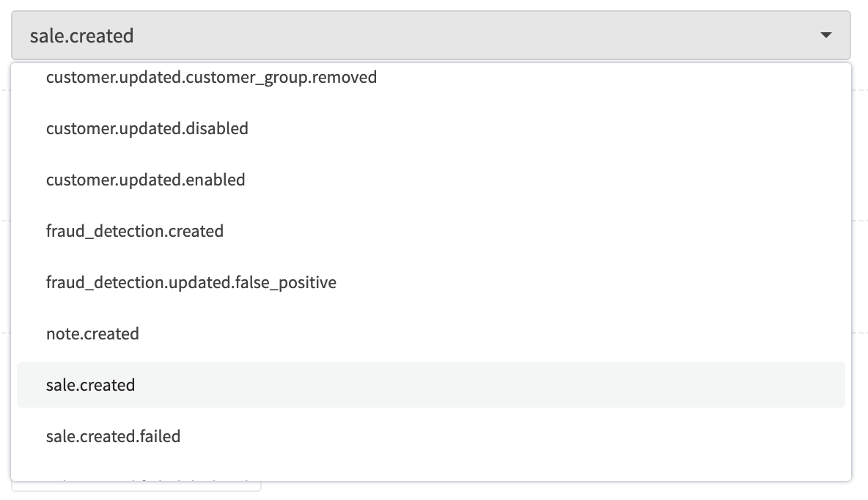Viewport: 868px width, 500px height.
Task: Collapse the event dropdown via its arrow
Action: click(825, 35)
